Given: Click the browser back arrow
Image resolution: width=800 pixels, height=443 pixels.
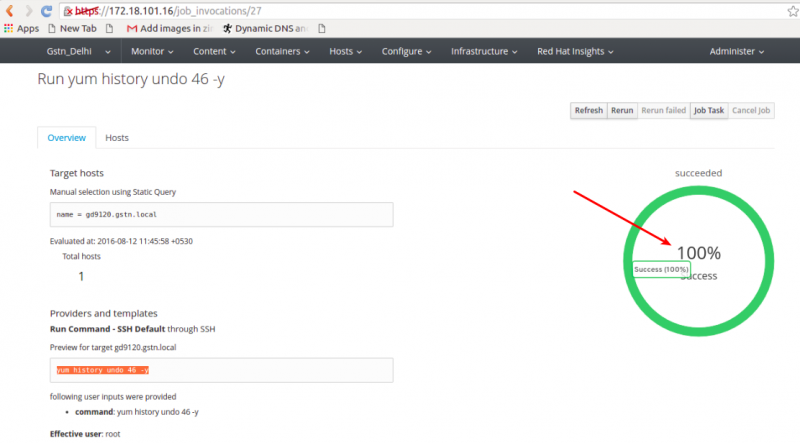Looking at the screenshot, I should click(x=9, y=11).
